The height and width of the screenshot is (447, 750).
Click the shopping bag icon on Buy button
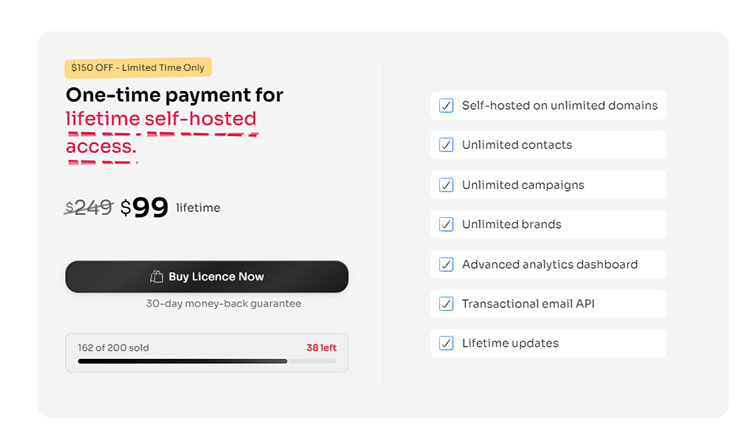[156, 277]
